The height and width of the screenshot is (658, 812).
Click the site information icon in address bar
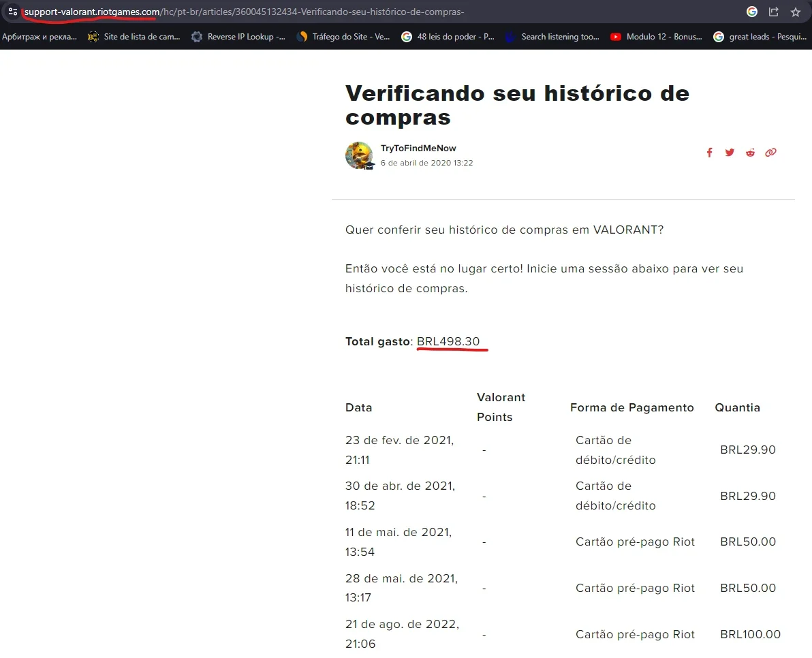coord(13,12)
